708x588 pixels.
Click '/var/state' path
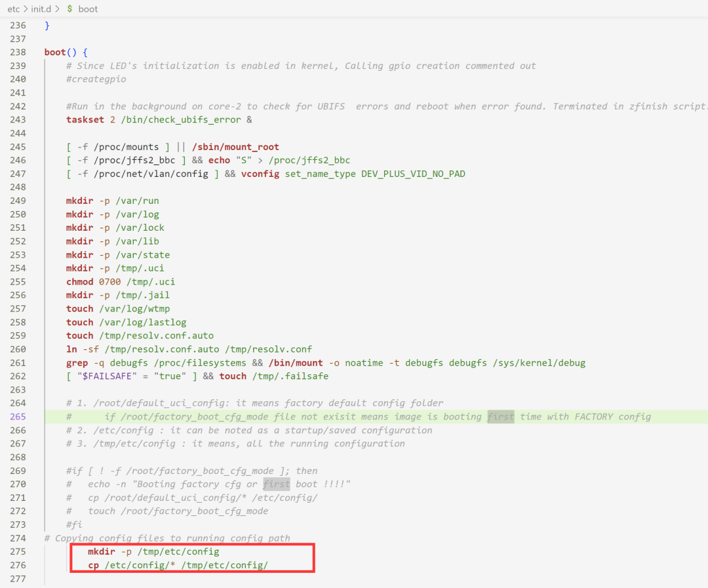(x=143, y=255)
